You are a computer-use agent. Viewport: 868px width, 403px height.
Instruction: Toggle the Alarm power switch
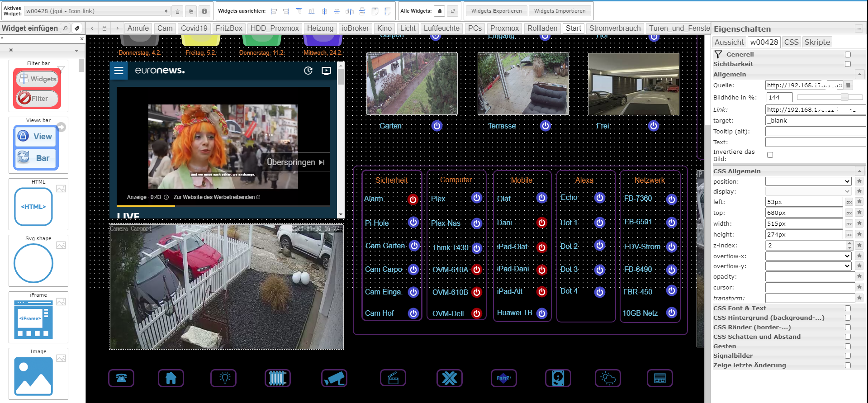click(x=413, y=199)
